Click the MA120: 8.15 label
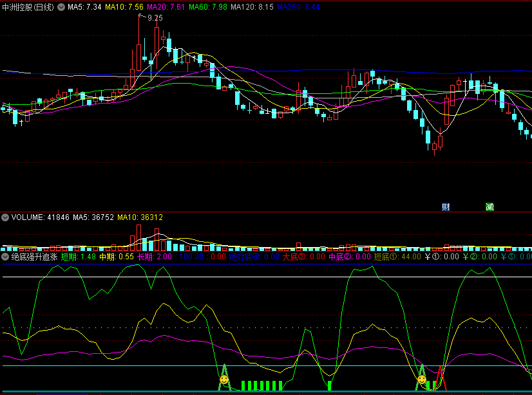 coord(252,7)
